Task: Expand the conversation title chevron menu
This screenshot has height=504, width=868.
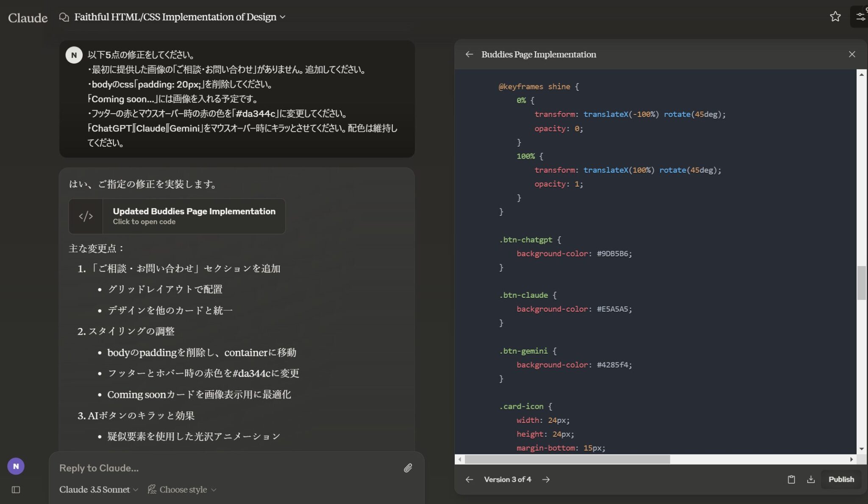Action: point(282,17)
